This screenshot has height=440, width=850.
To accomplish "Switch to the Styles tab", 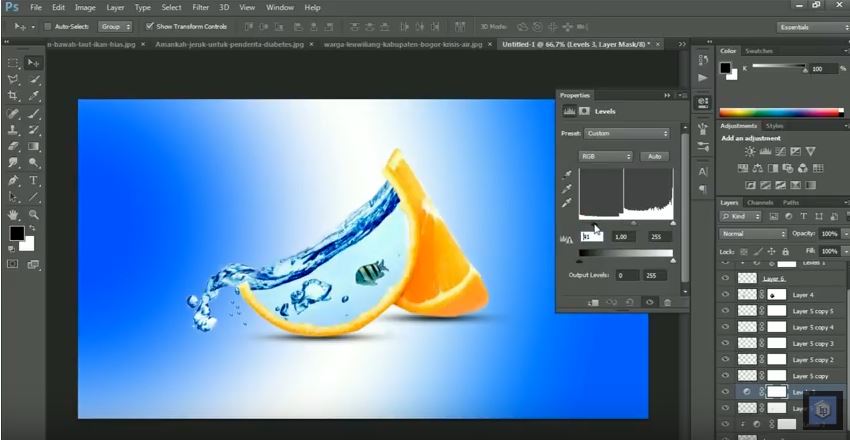I will click(775, 126).
